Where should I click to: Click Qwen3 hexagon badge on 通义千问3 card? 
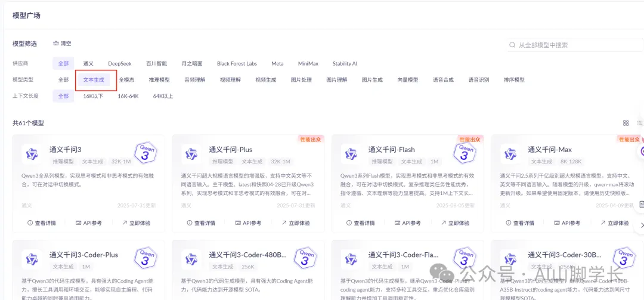146,153
